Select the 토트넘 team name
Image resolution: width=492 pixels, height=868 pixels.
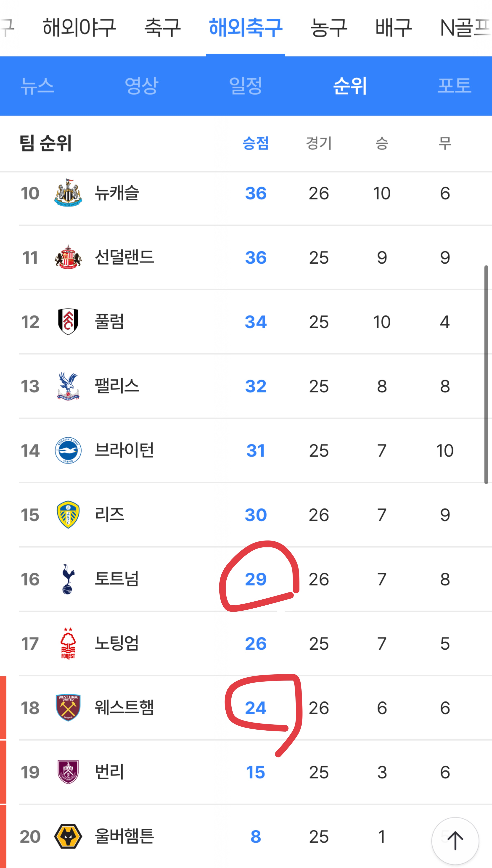tap(117, 579)
